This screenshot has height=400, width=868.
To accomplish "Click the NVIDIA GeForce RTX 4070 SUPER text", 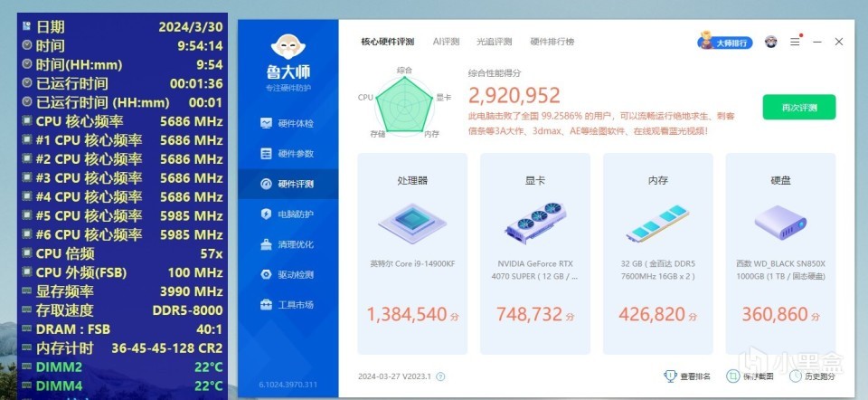I will coord(535,270).
